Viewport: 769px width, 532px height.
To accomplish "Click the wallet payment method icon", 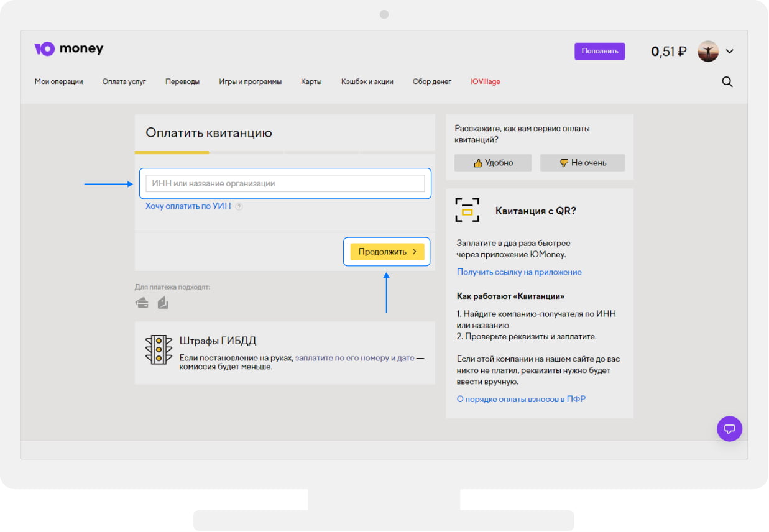I will [x=163, y=303].
